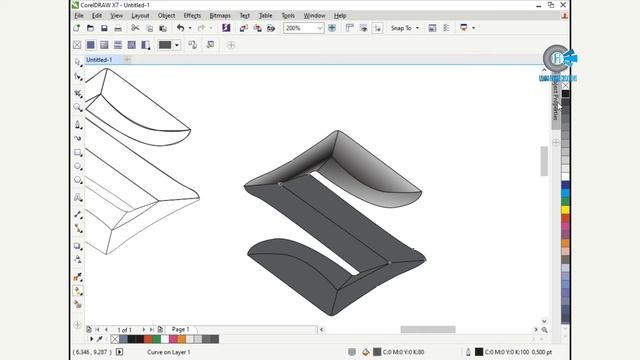The image size is (640, 360).
Task: Select the Text tool
Action: (x=78, y=197)
